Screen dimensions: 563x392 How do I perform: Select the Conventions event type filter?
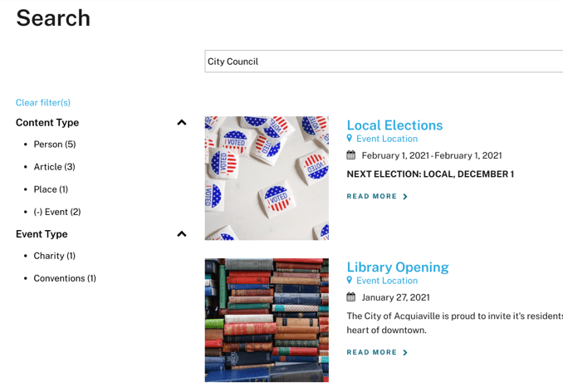[65, 278]
